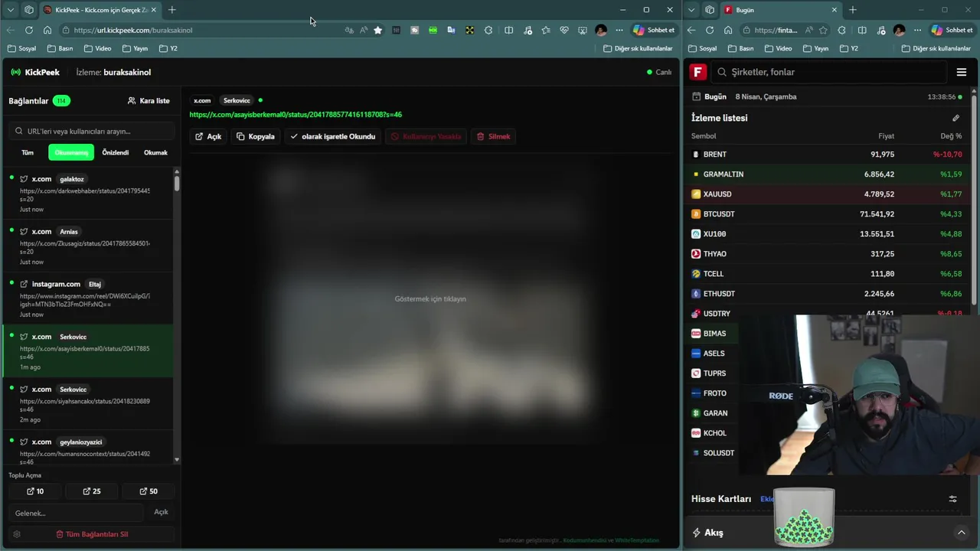
Task: Expand the Akış panel chevron
Action: [962, 533]
